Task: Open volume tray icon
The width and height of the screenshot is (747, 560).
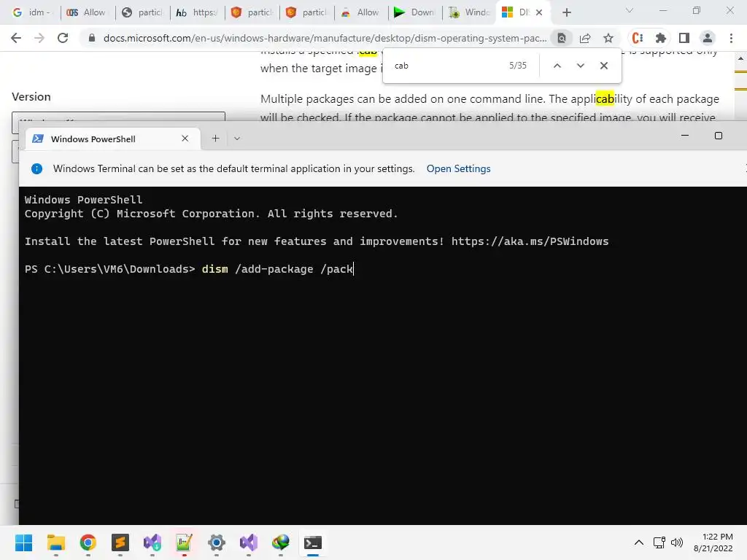Action: point(676,542)
